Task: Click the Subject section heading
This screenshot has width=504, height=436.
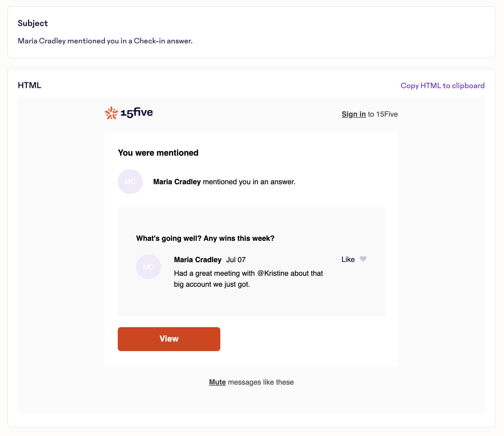Action: [x=33, y=23]
